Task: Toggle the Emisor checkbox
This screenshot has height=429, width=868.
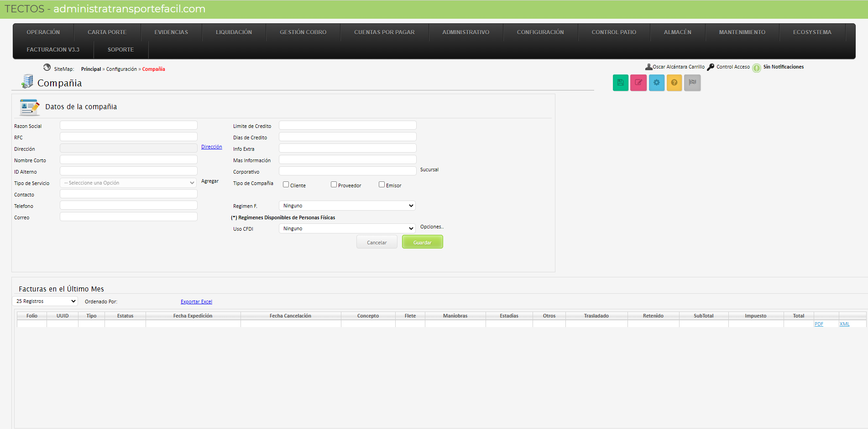Action: (382, 185)
